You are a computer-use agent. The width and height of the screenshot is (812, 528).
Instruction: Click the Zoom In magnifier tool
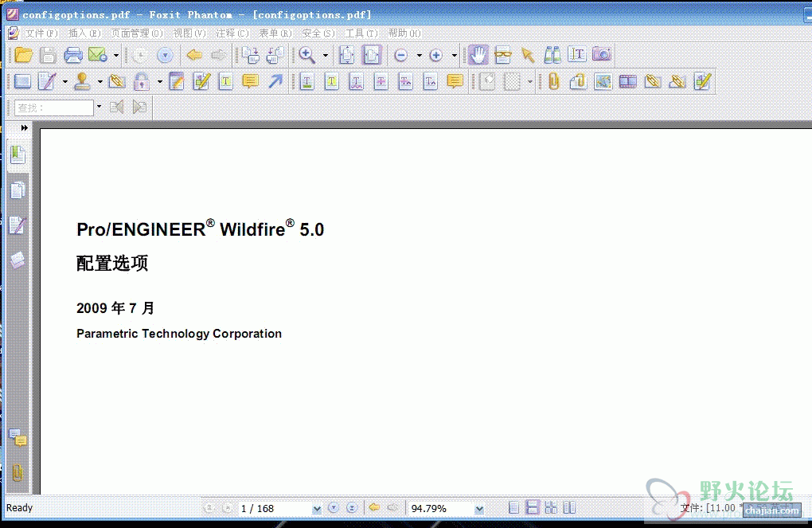click(x=307, y=55)
